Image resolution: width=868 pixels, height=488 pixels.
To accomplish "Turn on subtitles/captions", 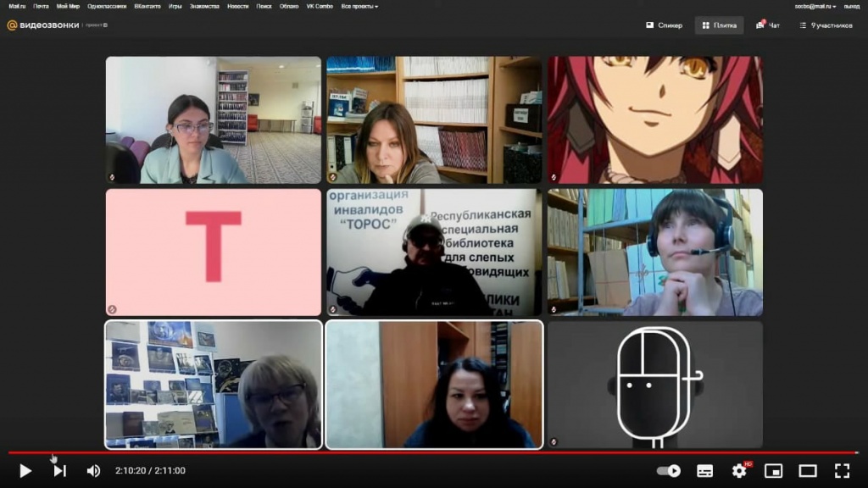I will point(704,470).
